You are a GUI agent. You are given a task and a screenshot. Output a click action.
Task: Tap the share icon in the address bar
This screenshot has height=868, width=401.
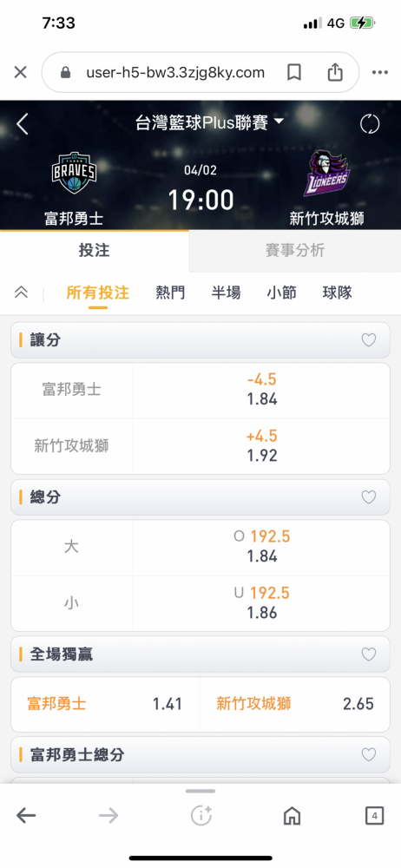334,73
